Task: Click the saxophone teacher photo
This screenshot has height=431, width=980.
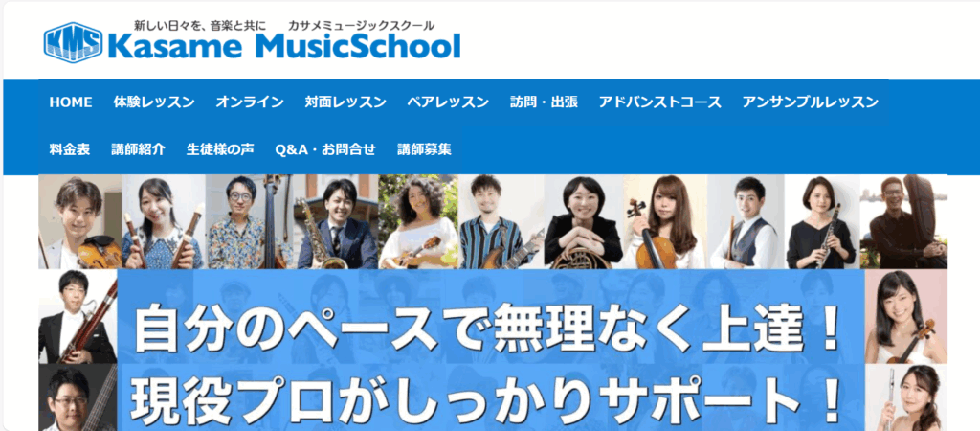Action: point(336,222)
